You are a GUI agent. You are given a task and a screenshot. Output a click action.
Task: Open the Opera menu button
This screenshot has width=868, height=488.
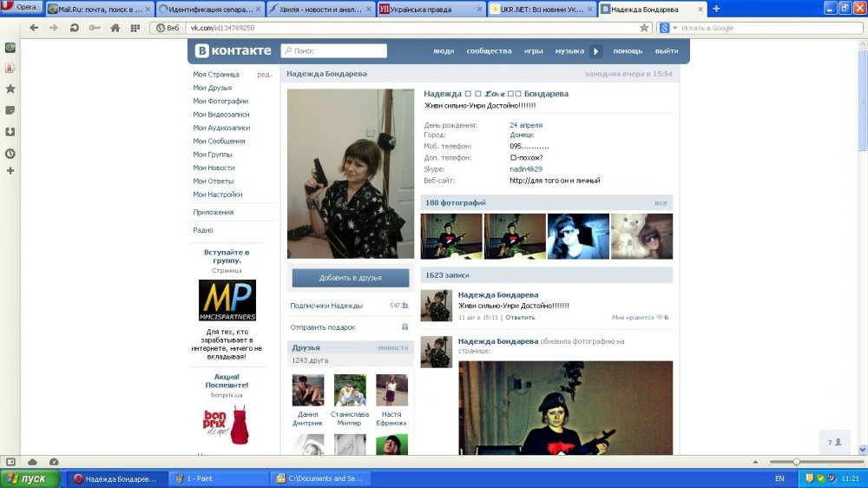pyautogui.click(x=21, y=7)
